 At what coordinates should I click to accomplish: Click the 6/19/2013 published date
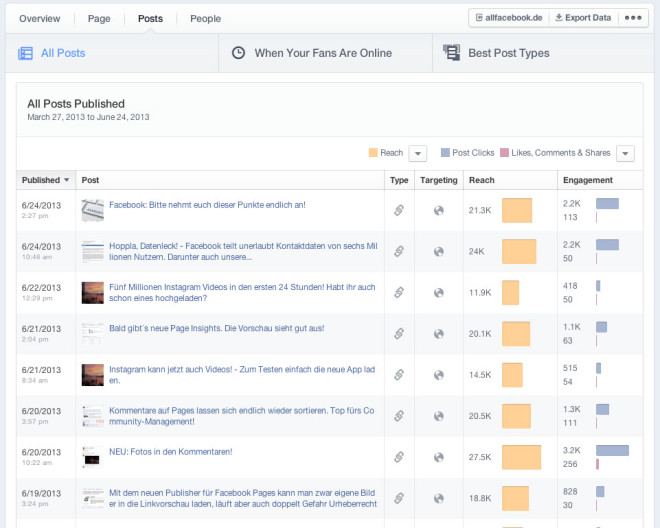coord(41,493)
